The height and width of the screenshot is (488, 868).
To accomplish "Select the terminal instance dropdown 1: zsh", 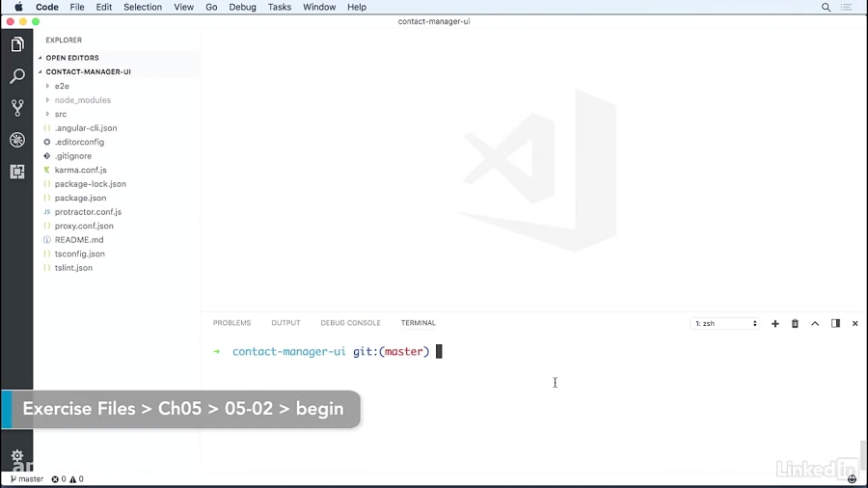I will pyautogui.click(x=725, y=324).
